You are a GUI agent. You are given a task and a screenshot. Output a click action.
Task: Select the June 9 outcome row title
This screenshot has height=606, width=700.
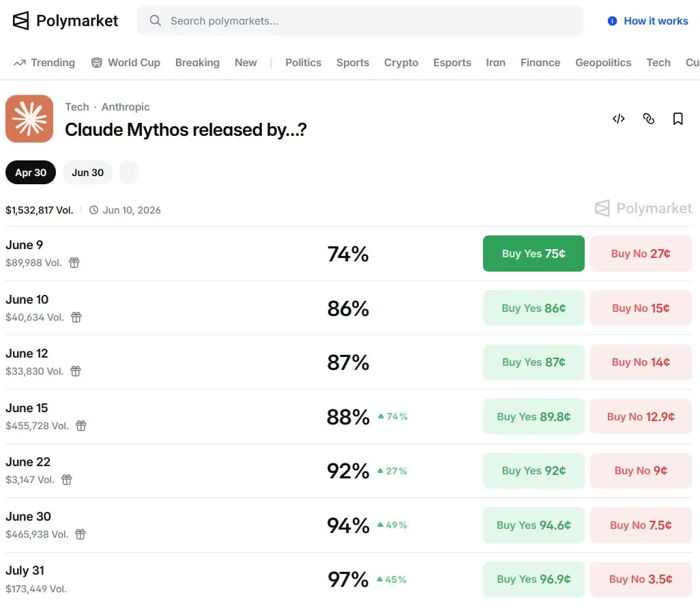click(24, 245)
